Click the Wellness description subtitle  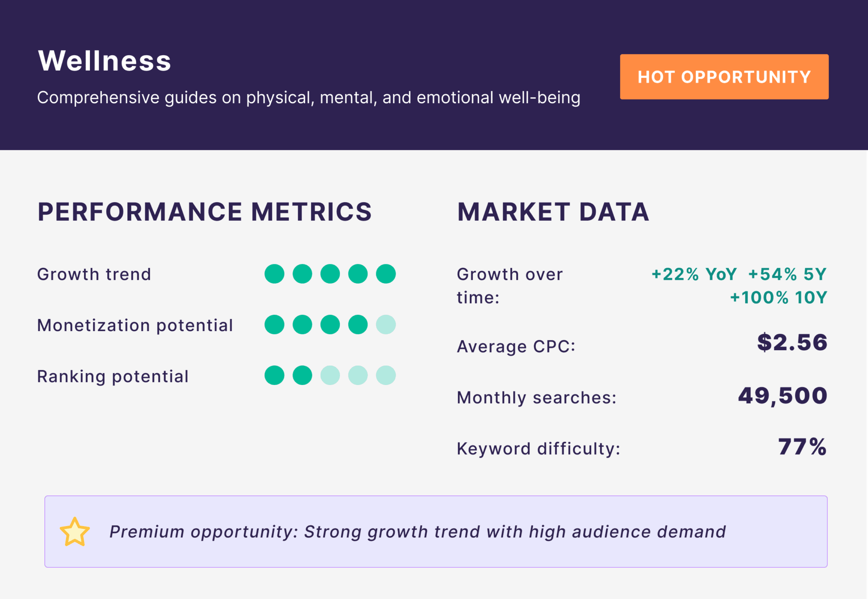point(309,98)
